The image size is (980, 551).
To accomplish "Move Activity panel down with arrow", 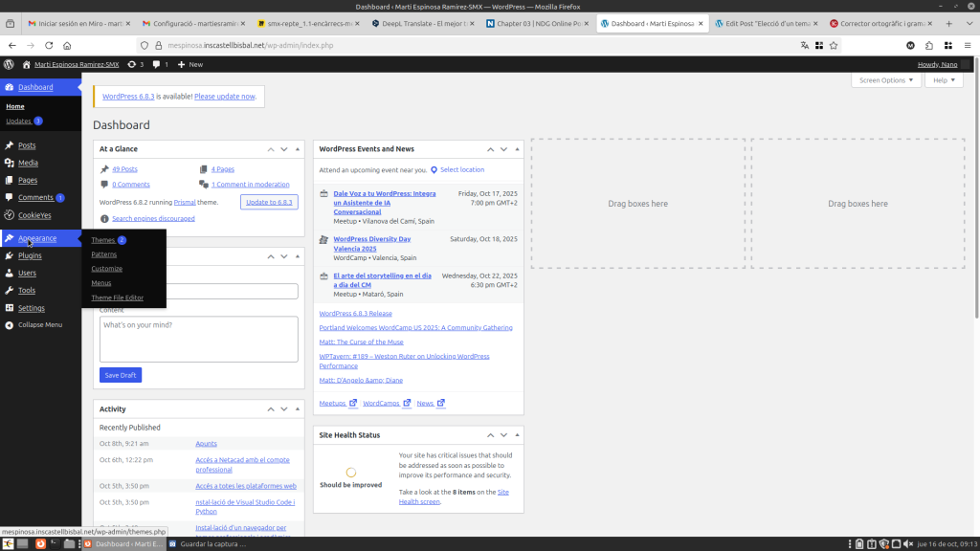I will pos(284,409).
